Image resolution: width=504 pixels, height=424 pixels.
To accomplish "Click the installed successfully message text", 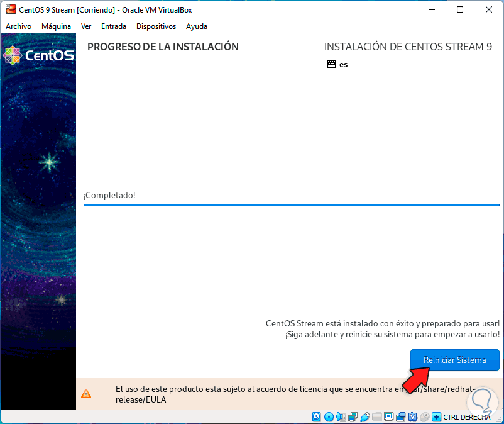I will tap(383, 323).
